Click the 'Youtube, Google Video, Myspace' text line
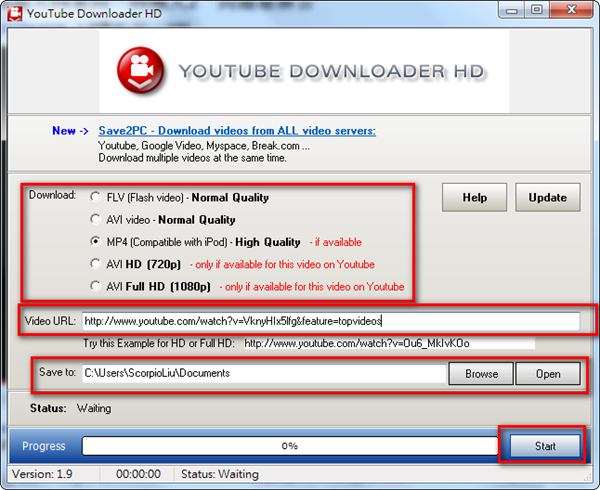The height and width of the screenshot is (490, 600). (x=204, y=146)
